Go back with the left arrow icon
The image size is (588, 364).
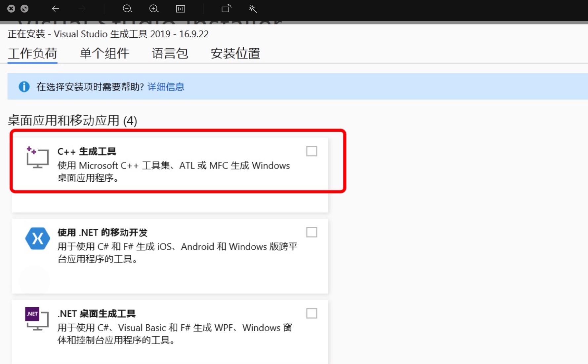pyautogui.click(x=55, y=9)
